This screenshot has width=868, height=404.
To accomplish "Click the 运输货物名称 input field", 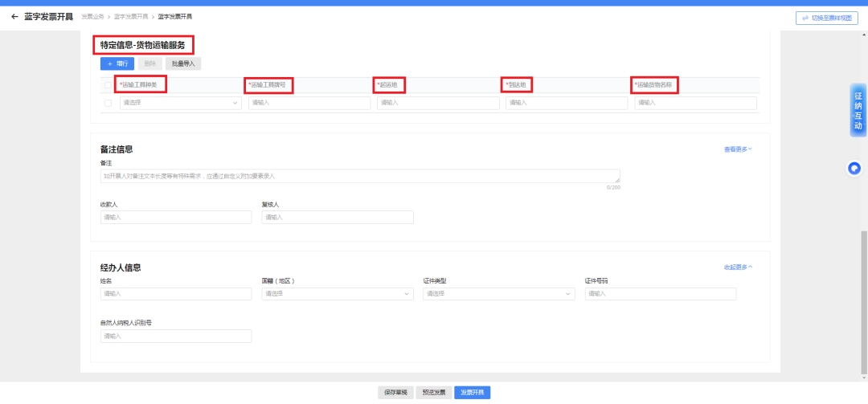I will click(x=696, y=103).
